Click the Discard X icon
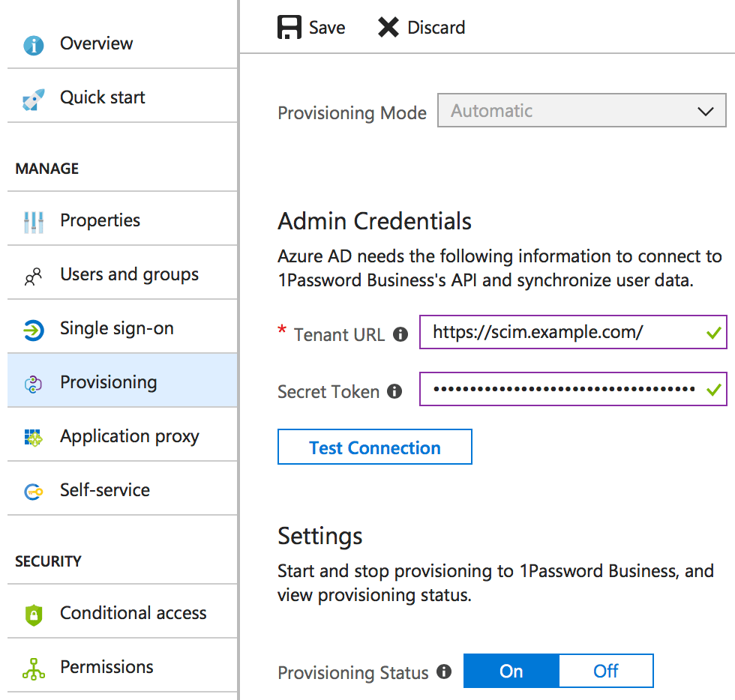 [x=388, y=27]
